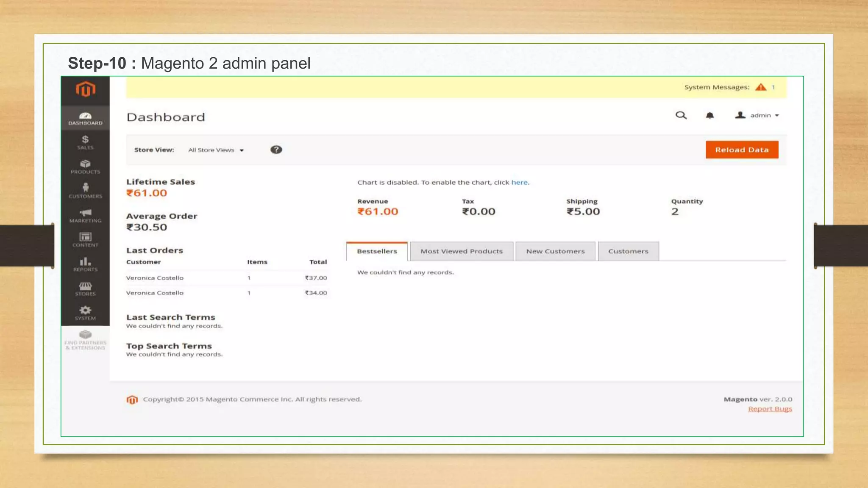
Task: Click the Store View help question icon
Action: (276, 150)
